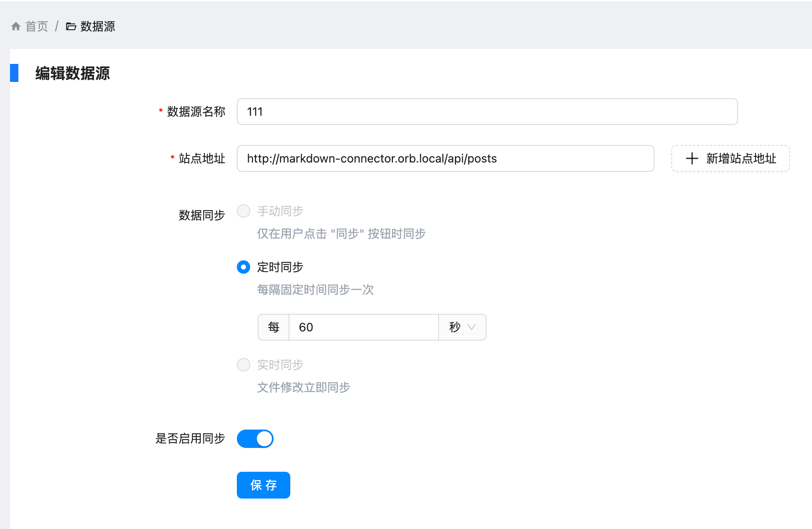The height and width of the screenshot is (529, 812).
Task: Click the 新增站点地址 button
Action: pyautogui.click(x=730, y=159)
